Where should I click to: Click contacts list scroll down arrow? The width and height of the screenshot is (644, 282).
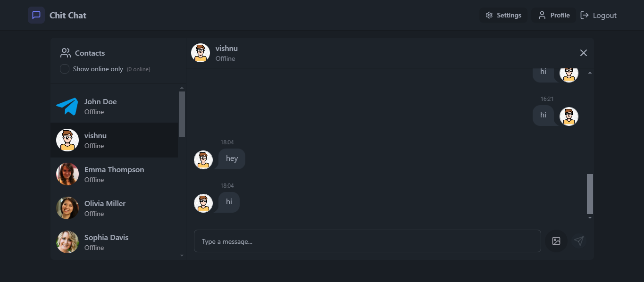[182, 256]
